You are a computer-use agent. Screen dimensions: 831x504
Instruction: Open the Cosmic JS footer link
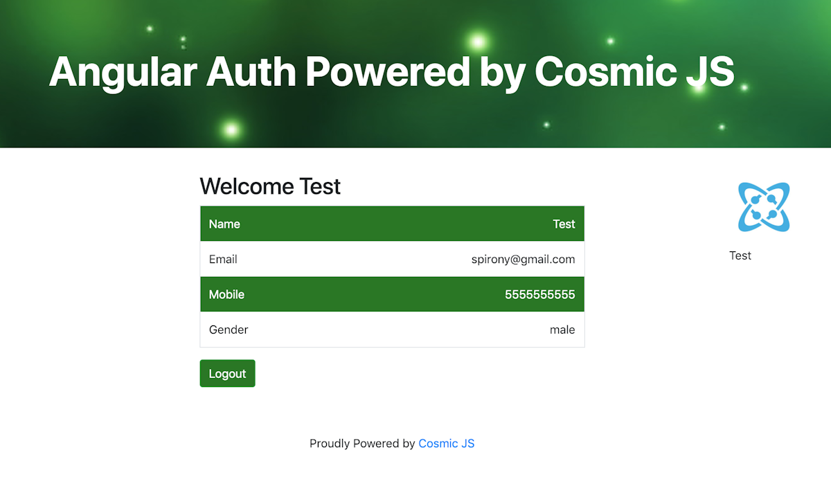pos(446,444)
